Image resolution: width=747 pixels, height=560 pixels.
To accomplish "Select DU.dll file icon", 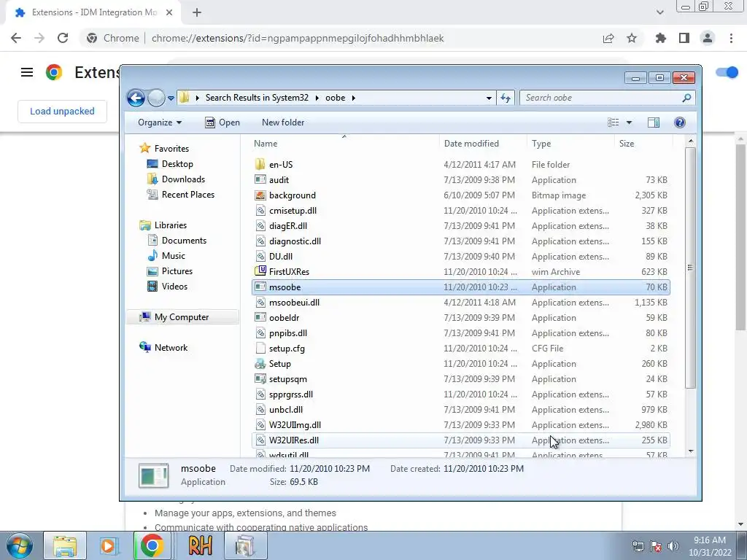I will pos(260,256).
